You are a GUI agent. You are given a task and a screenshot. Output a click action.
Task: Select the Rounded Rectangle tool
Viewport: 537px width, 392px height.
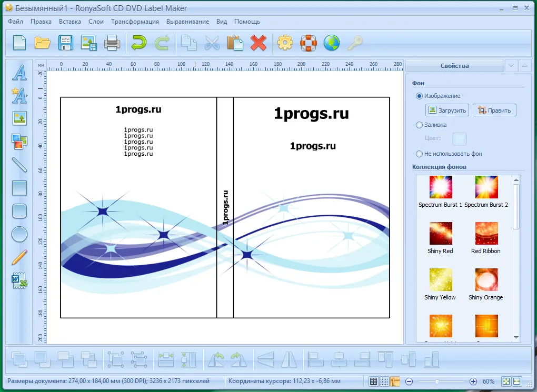click(19, 211)
